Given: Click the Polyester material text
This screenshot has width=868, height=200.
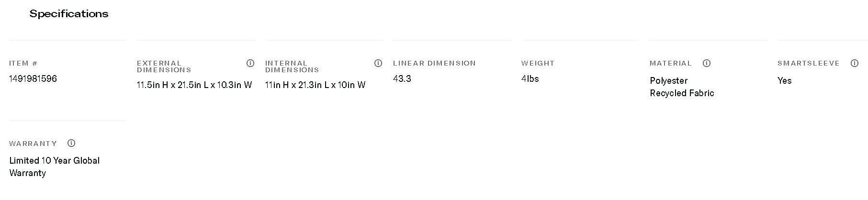Looking at the screenshot, I should coord(668,81).
